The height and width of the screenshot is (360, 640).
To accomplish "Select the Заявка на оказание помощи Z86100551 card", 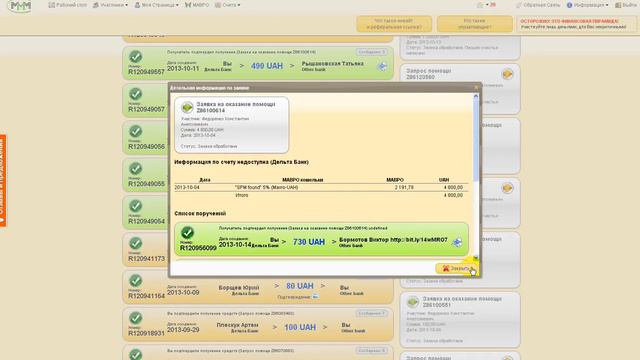I will (460, 320).
